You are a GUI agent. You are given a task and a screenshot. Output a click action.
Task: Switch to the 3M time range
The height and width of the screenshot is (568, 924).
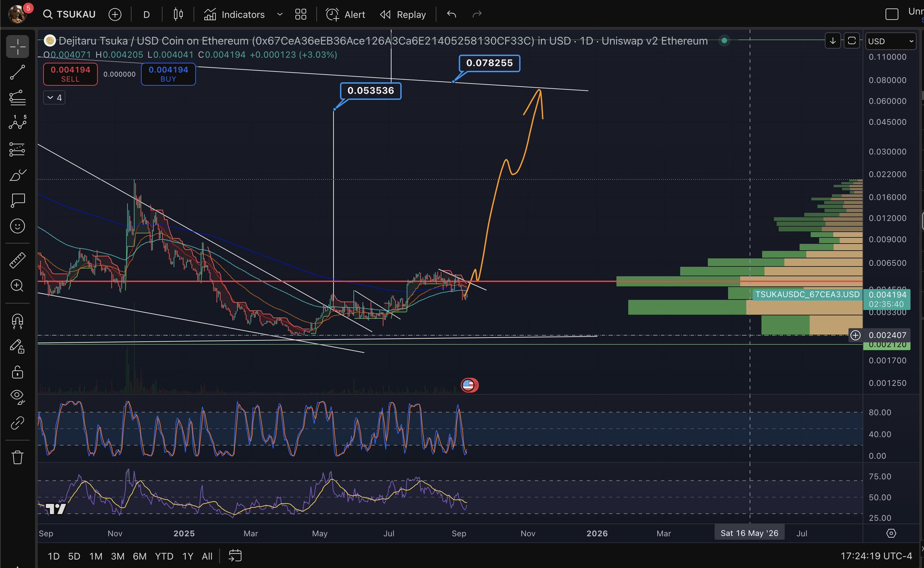pos(117,556)
